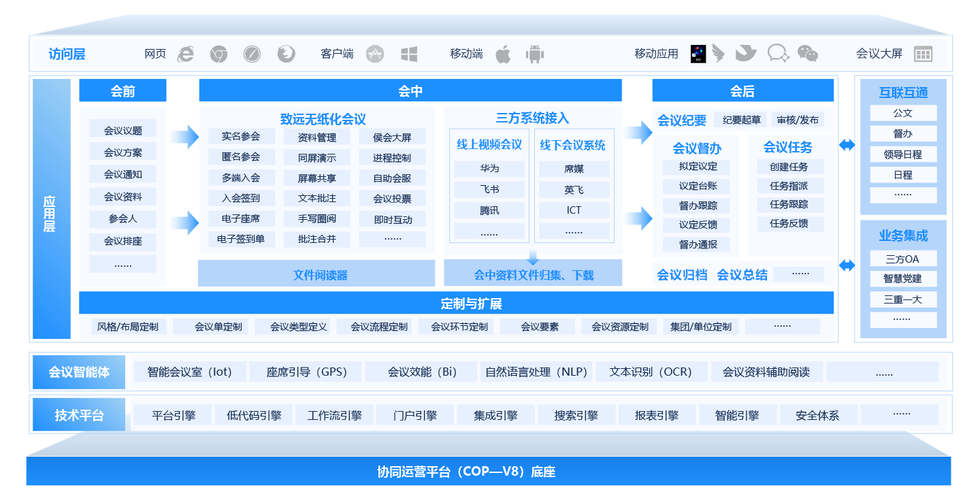Click 飞书 under 线上视频会议
The image size is (980, 490).
[x=489, y=189]
